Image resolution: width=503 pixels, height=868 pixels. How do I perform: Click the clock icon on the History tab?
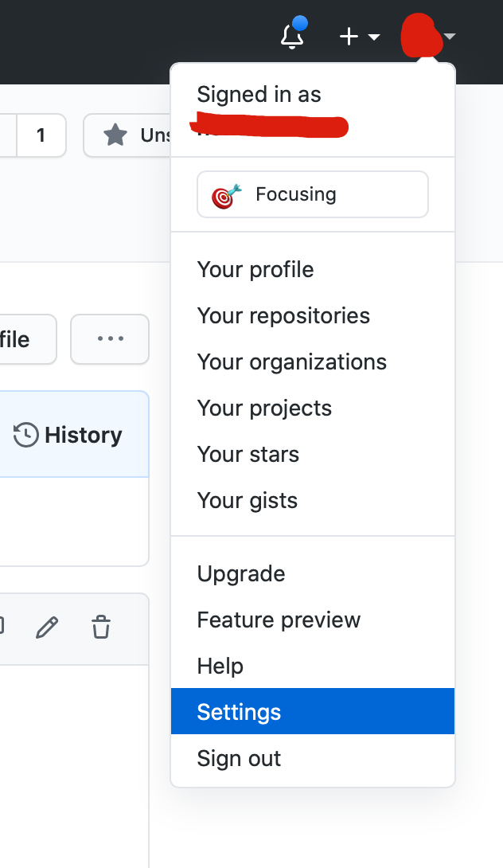coord(25,434)
